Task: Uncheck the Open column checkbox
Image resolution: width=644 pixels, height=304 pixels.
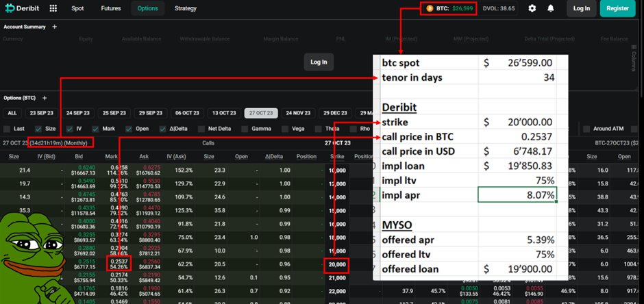Action: [x=129, y=129]
